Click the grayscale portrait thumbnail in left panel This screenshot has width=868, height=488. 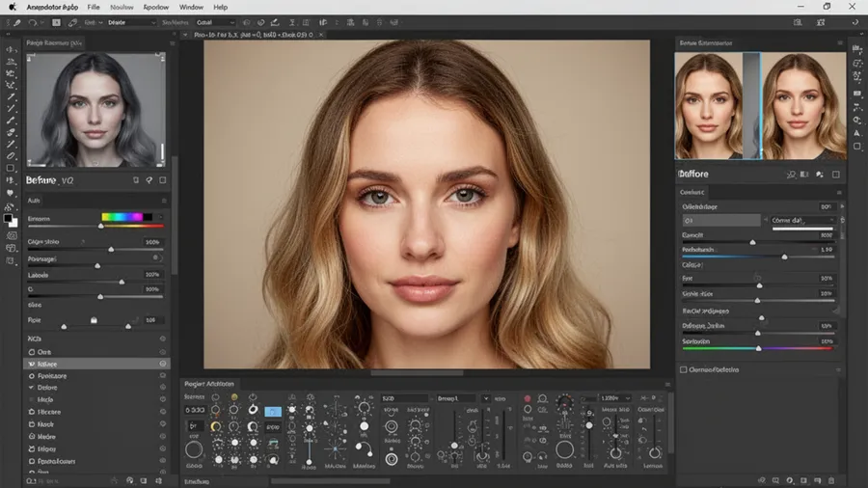click(96, 109)
